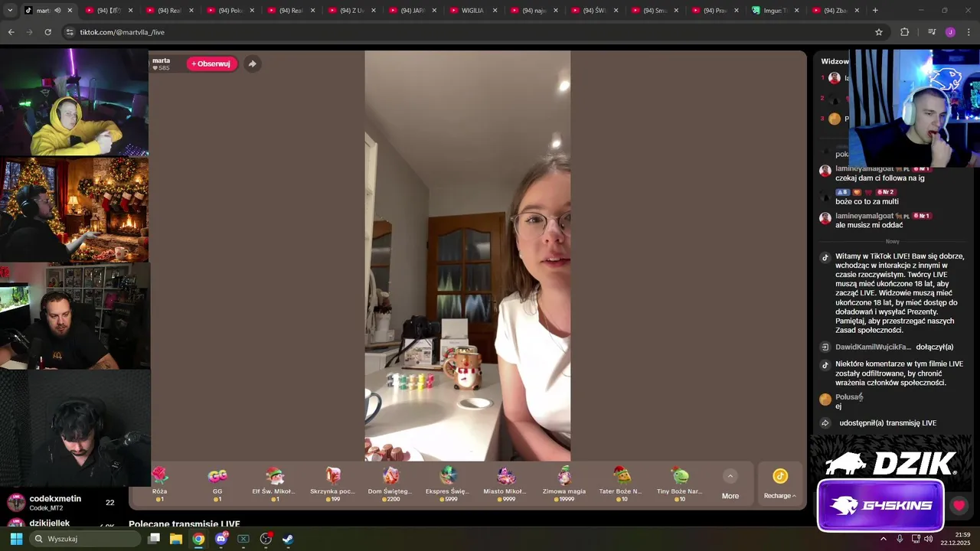Click the 'boże co to za multi' comment
Viewport: 980px width, 551px height.
(x=867, y=201)
